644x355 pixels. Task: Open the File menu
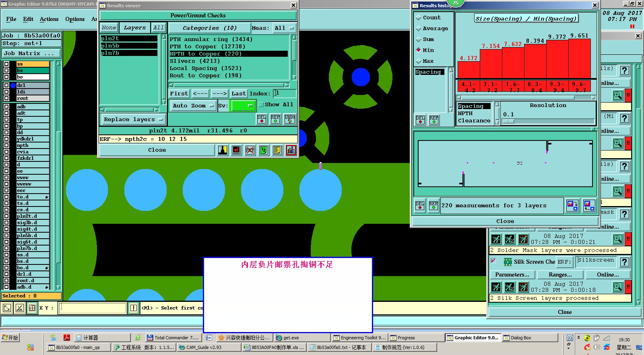11,19
